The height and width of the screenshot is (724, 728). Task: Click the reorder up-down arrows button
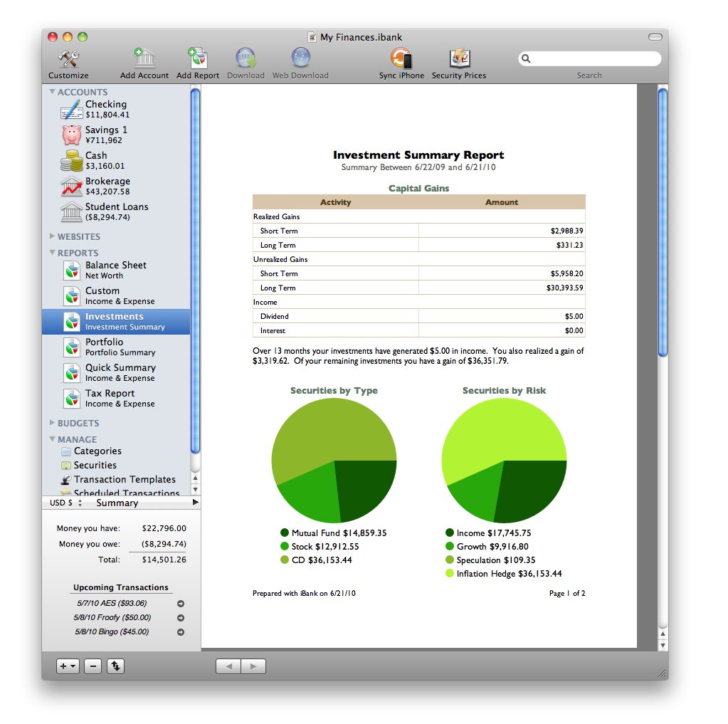tap(115, 666)
